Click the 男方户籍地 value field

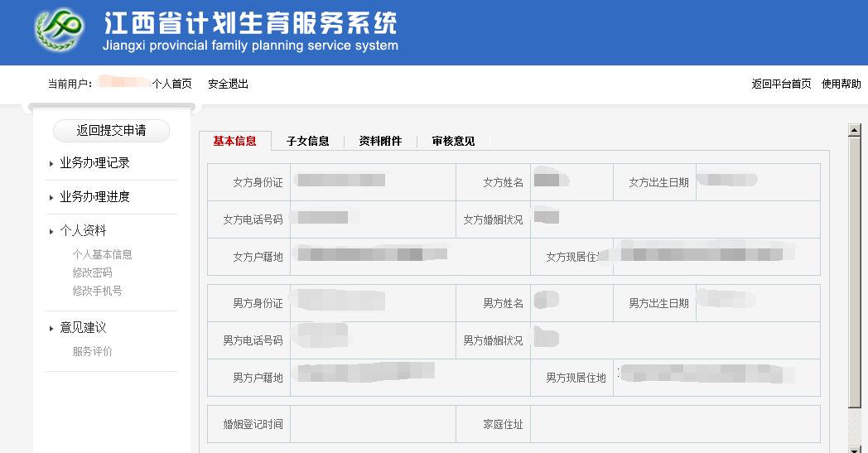410,378
